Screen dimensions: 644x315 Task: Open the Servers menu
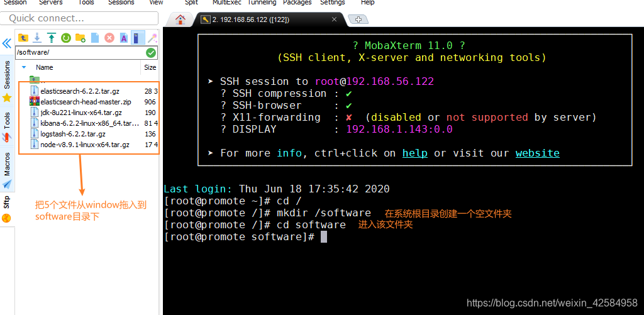(x=51, y=3)
